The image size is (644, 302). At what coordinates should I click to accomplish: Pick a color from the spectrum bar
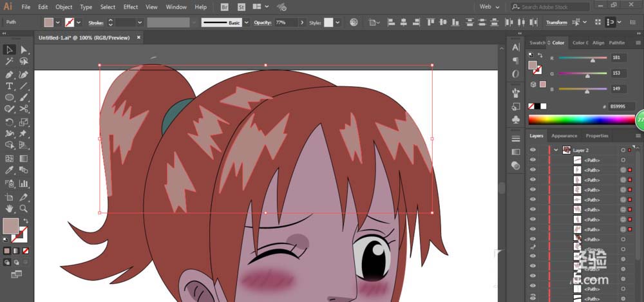tap(582, 120)
